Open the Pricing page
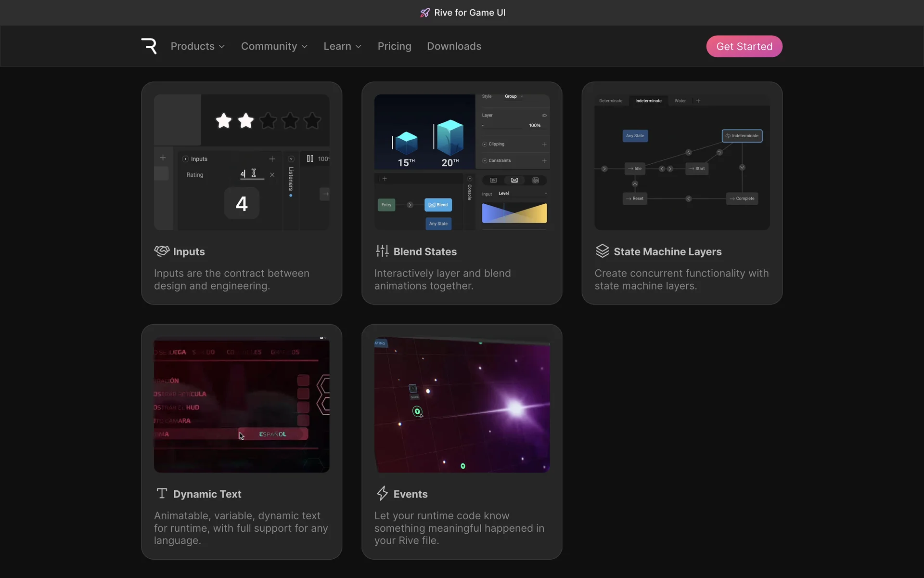 point(394,46)
